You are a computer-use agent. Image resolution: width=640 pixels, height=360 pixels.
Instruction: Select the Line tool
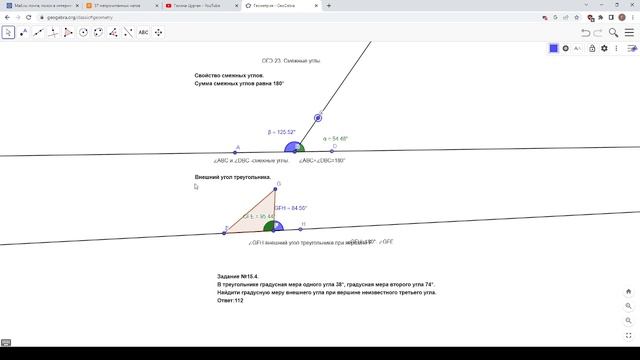[38, 33]
